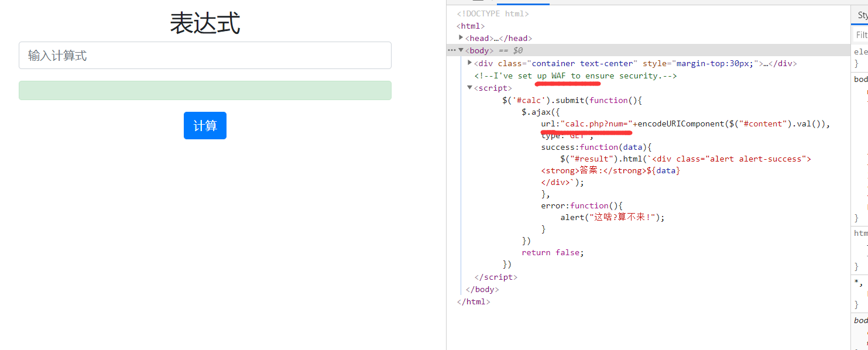Select the <!DOCTYPE html> line

493,14
